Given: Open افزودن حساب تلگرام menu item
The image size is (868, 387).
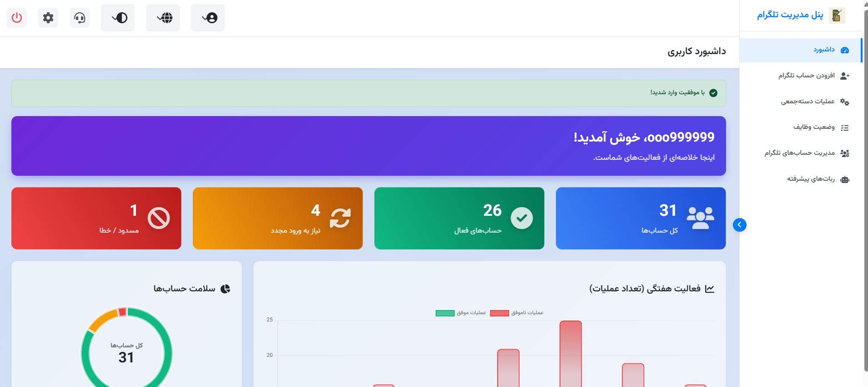Looking at the screenshot, I should coord(806,76).
